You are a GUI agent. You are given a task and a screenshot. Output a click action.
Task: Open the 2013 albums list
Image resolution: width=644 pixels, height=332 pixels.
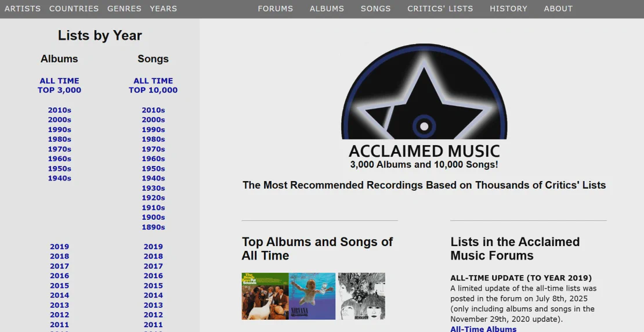[x=60, y=305]
